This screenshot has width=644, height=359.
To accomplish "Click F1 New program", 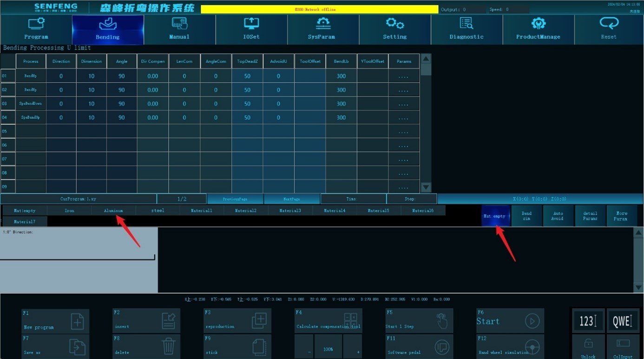I will [55, 321].
